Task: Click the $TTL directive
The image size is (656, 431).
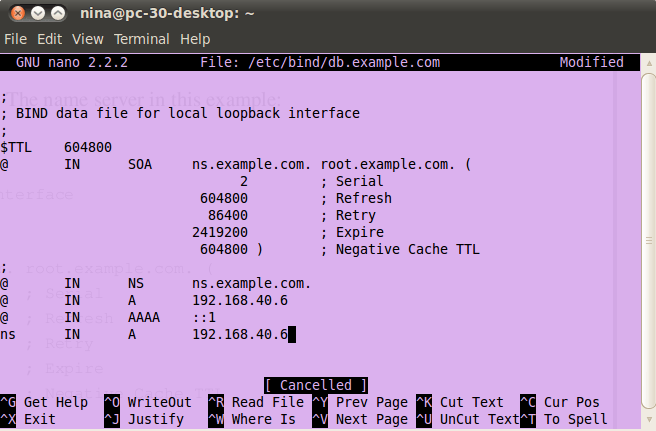Action: coord(15,147)
